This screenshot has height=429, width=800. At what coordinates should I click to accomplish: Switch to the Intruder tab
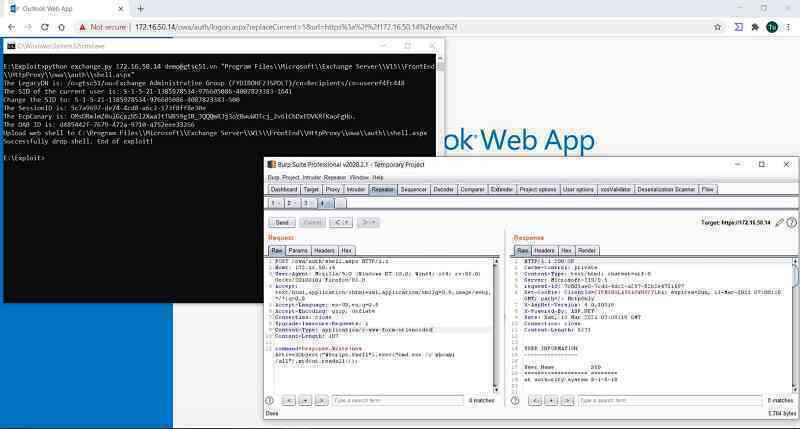[x=356, y=189]
